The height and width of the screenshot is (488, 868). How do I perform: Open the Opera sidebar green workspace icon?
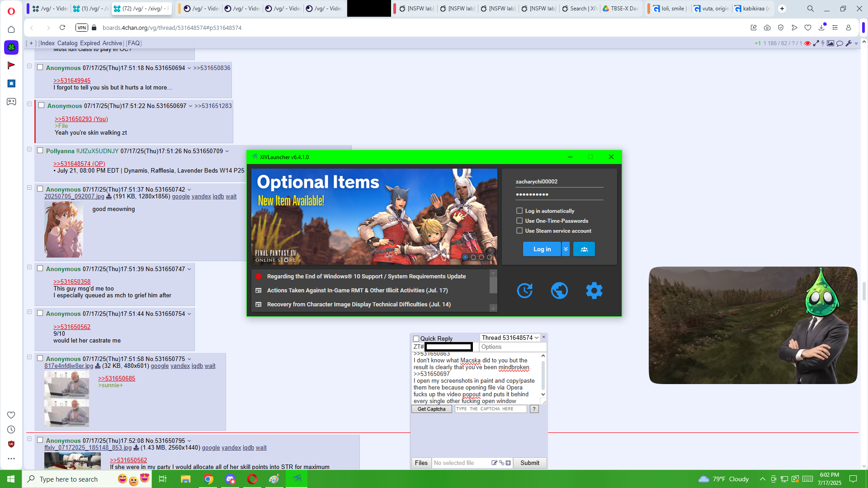[x=11, y=47]
